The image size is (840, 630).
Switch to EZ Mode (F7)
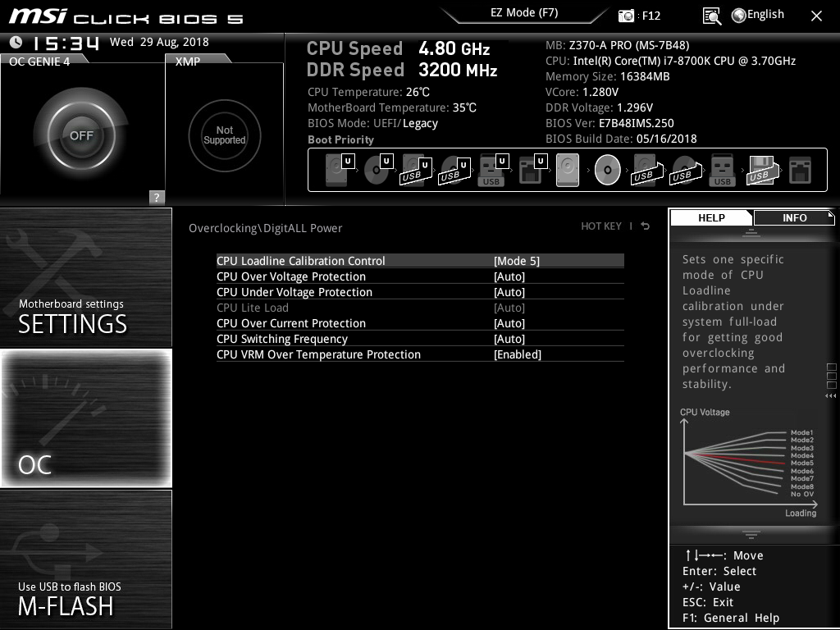524,12
